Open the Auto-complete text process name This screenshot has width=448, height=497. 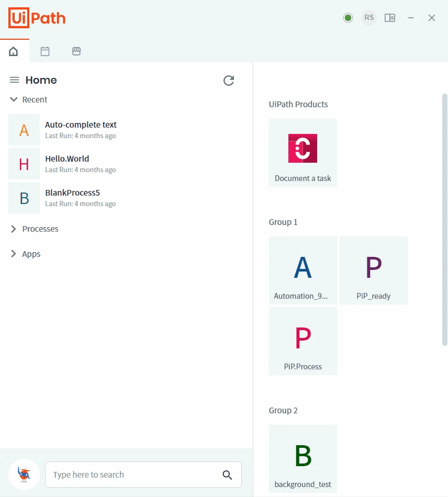(81, 125)
